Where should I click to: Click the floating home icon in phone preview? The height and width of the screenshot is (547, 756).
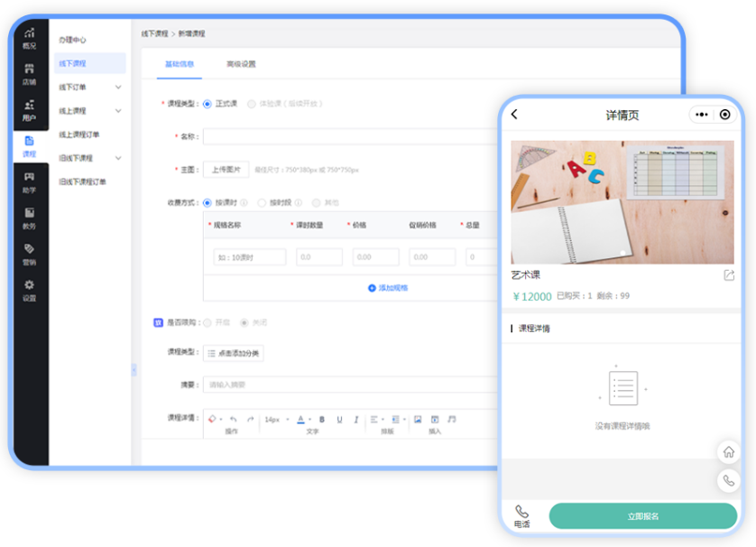pyautogui.click(x=729, y=452)
